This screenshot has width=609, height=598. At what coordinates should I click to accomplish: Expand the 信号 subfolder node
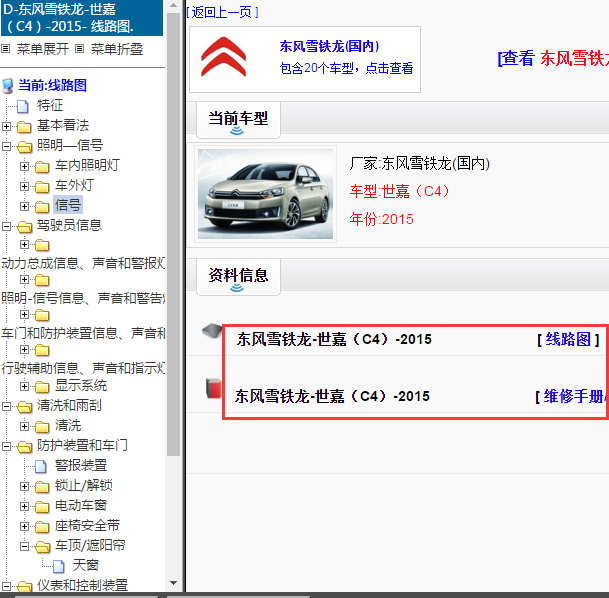point(24,206)
